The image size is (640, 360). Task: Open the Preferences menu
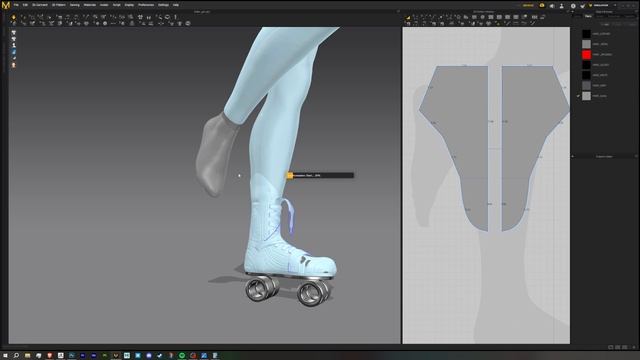146,5
